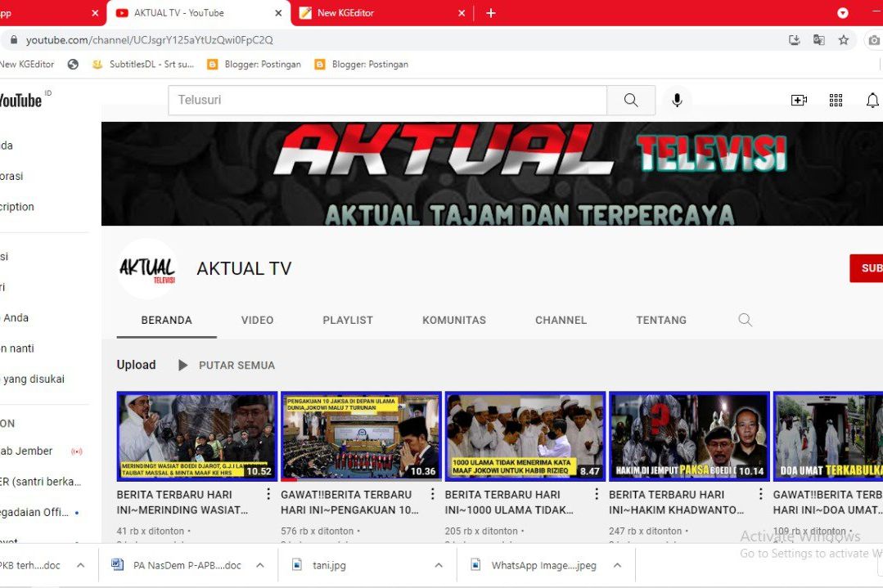Click the translate page icon in address bar
Screen dimensions: 883x588
point(819,40)
